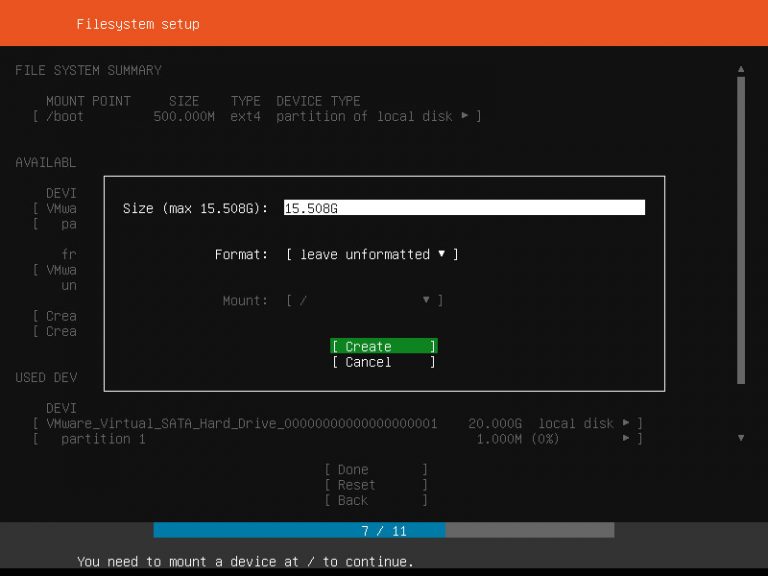Select the Back button
768x576 pixels.
pos(376,500)
